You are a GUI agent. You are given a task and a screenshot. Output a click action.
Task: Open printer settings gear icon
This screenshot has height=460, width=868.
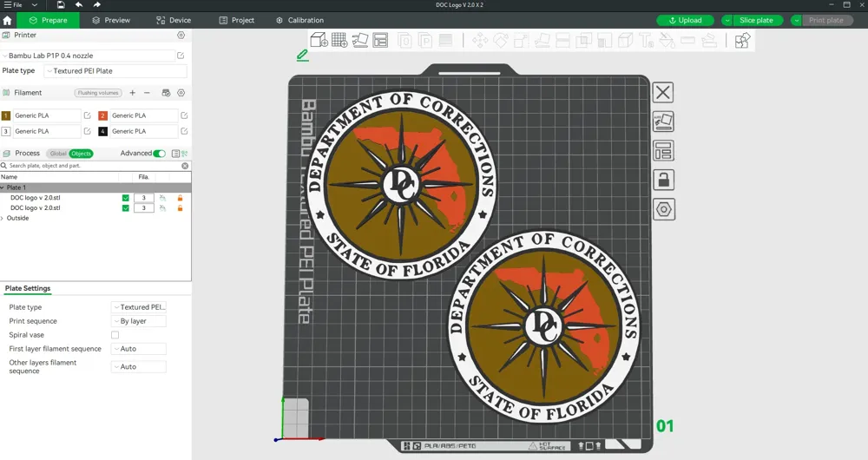click(x=181, y=36)
